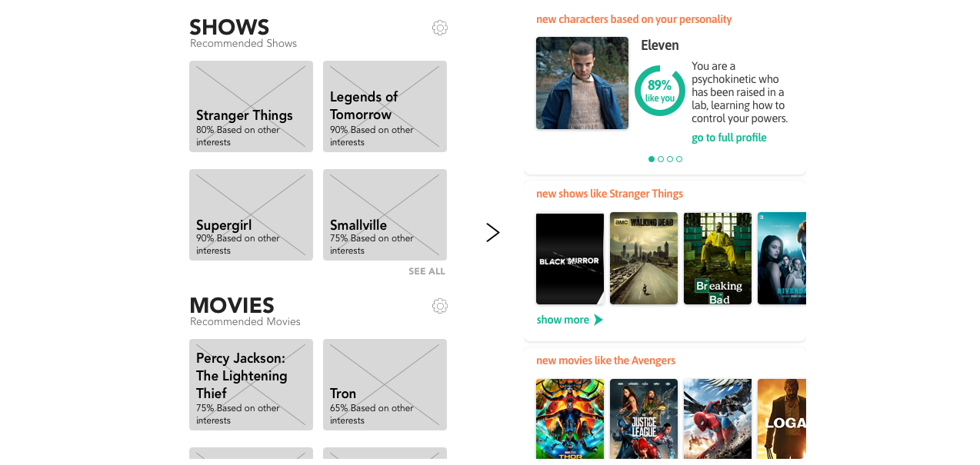
Task: Open The Walking Dead poster
Action: [644, 259]
